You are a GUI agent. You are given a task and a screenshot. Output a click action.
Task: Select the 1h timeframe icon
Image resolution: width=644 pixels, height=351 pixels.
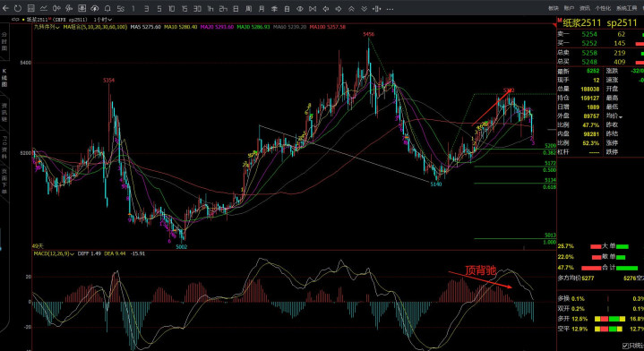click(210, 8)
